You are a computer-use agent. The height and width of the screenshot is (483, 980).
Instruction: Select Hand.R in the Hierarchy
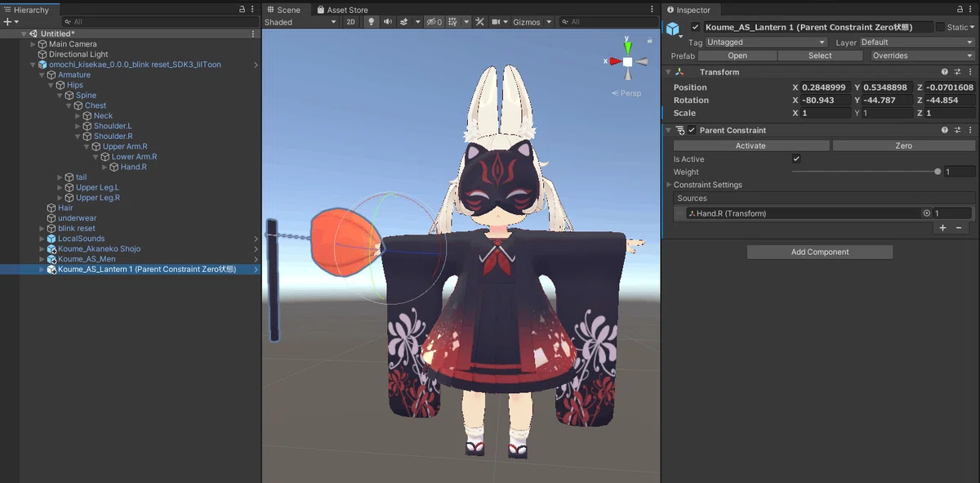[x=134, y=167]
